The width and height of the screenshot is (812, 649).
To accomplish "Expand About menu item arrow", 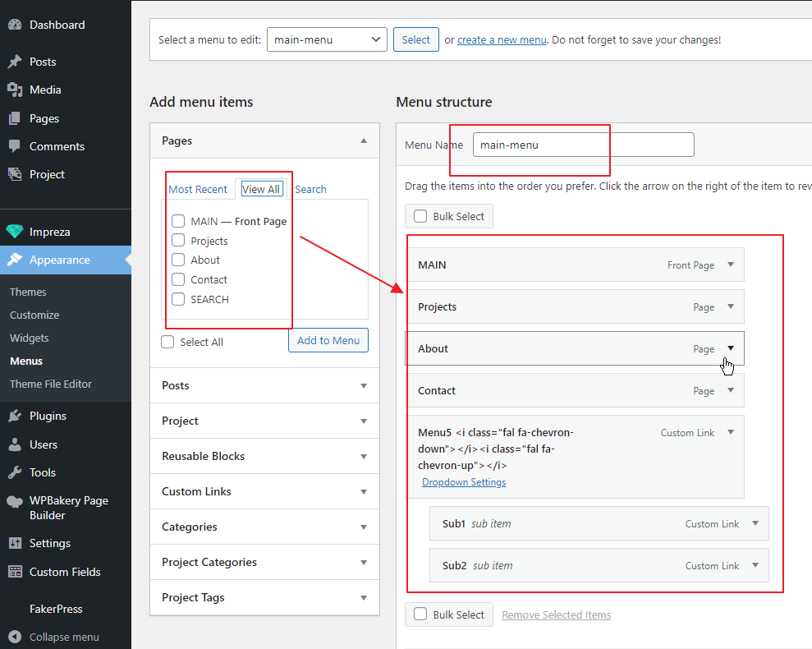I will (x=731, y=348).
